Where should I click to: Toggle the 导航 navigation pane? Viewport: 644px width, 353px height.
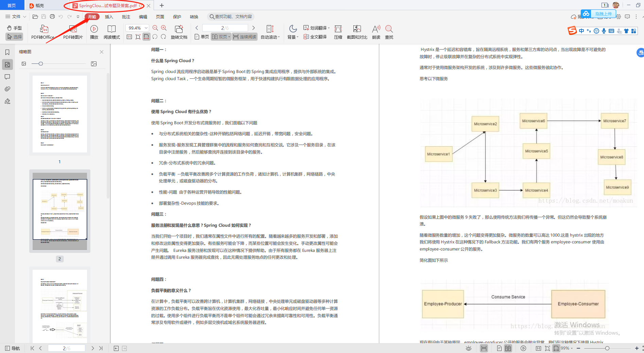point(13,348)
